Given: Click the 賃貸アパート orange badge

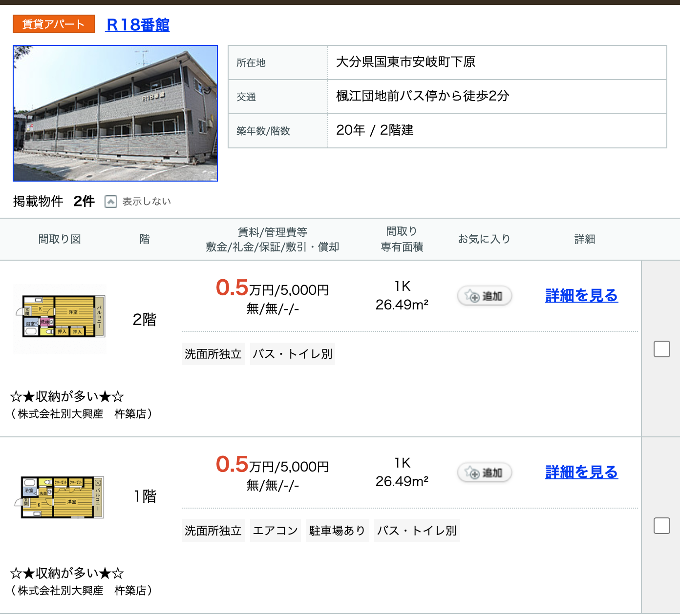Looking at the screenshot, I should 54,24.
